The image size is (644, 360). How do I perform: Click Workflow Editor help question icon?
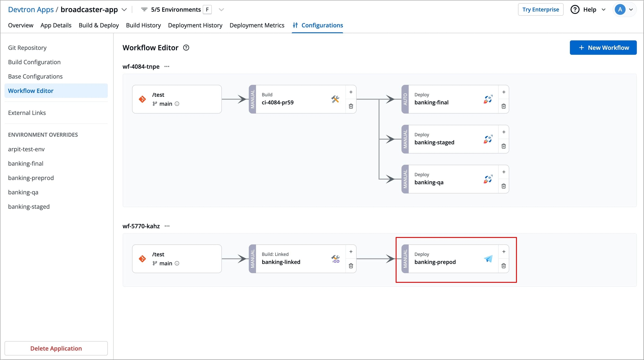tap(186, 48)
